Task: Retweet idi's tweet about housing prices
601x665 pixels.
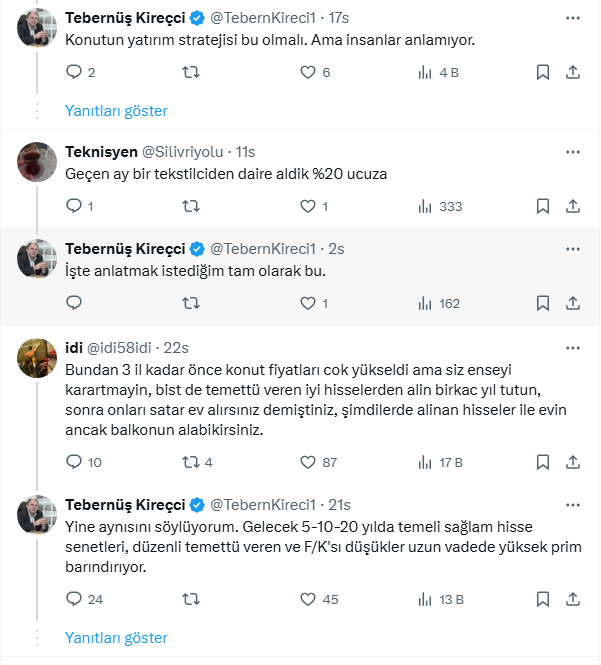Action: pyautogui.click(x=190, y=462)
